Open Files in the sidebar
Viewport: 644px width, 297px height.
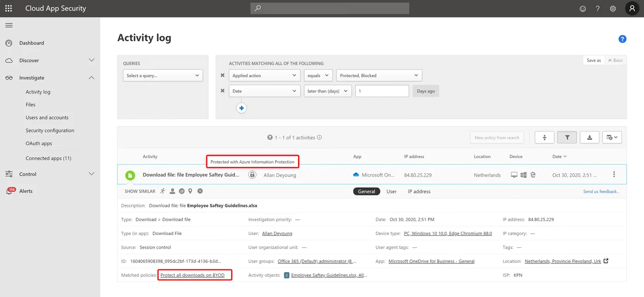pyautogui.click(x=30, y=105)
